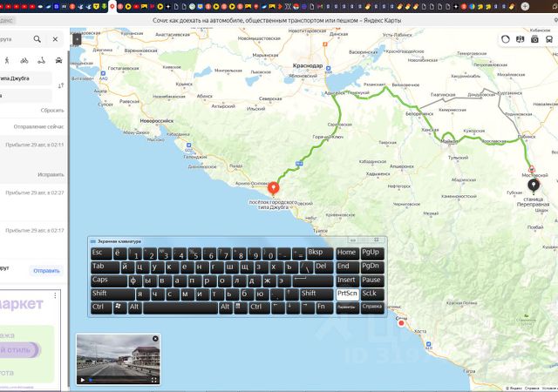Screen dimensions: 558x392
Task: Click Gelendzhik airport icon
Action: (188, 145)
